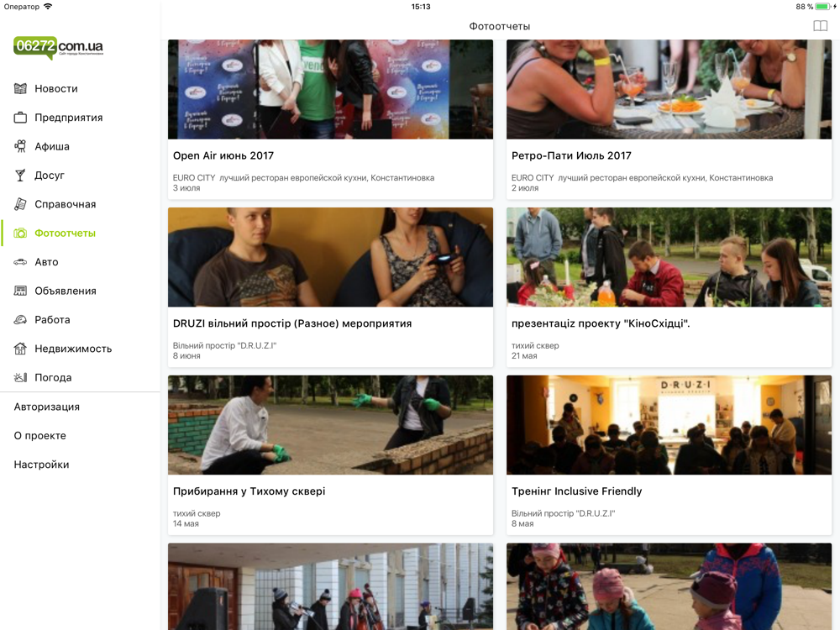The image size is (840, 630).
Task: Open Прибирання у Тихому сквері report title
Action: click(x=249, y=491)
